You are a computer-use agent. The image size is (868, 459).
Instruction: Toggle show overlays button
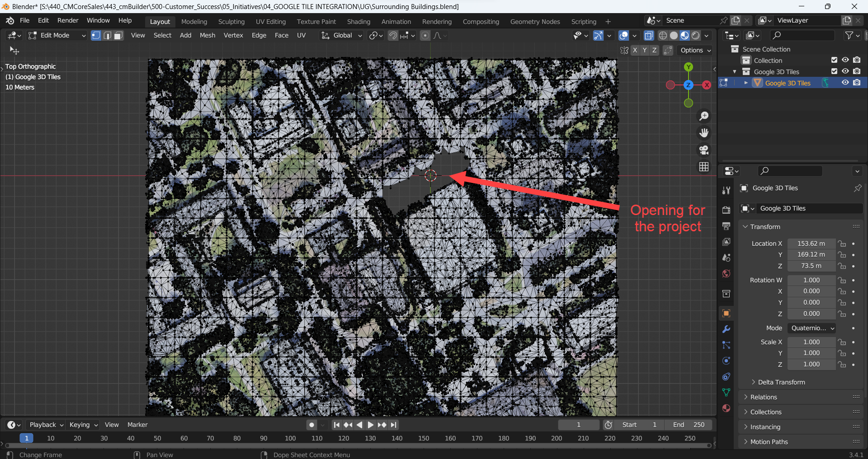[623, 35]
